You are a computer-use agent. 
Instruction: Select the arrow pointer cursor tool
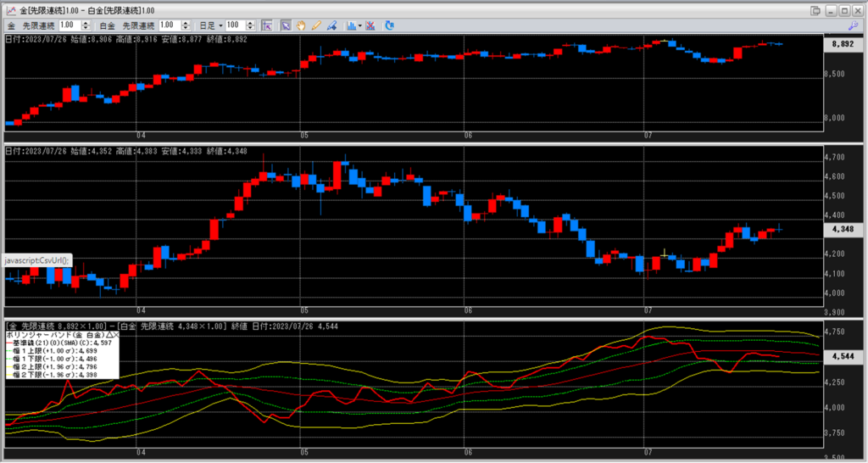(x=286, y=25)
